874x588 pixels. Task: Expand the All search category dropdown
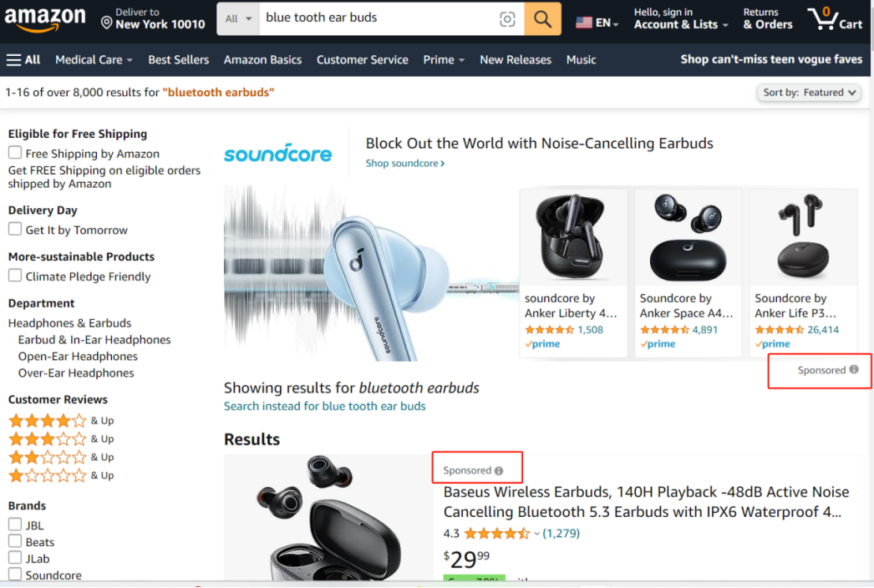(x=238, y=18)
